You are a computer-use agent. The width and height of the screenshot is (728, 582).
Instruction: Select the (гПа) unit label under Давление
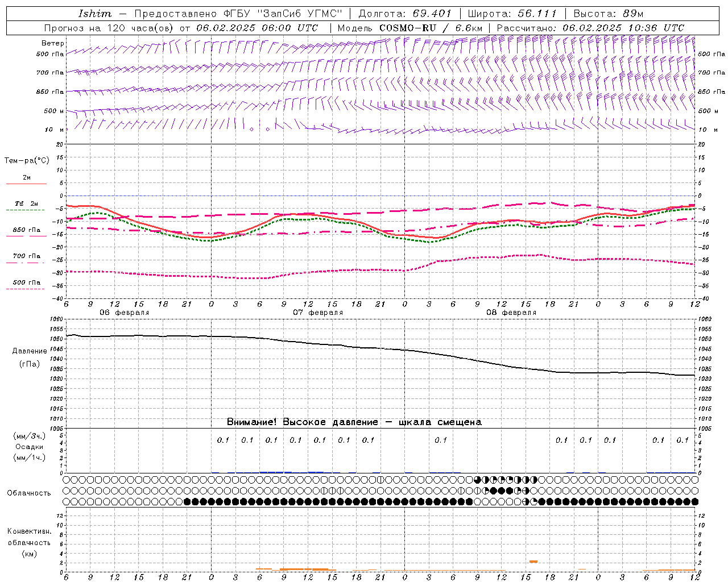(30, 364)
